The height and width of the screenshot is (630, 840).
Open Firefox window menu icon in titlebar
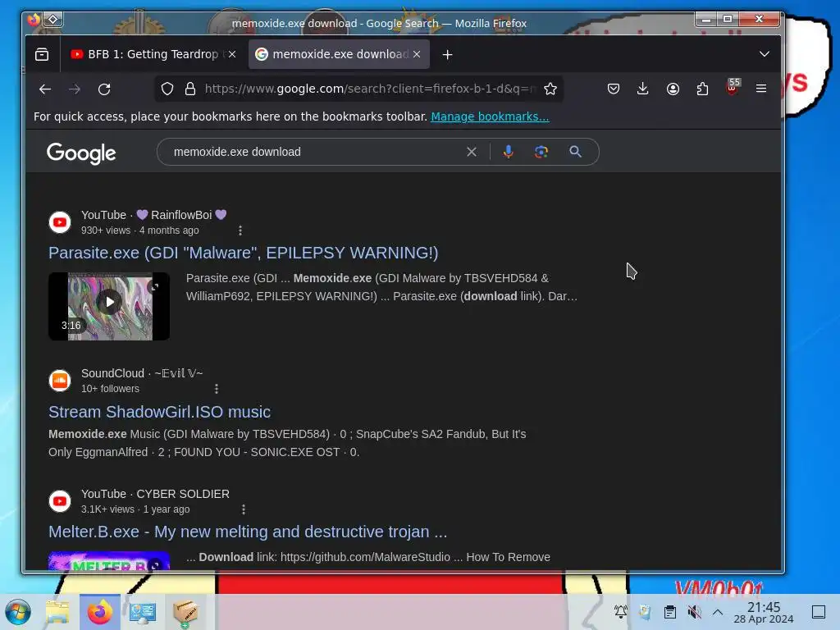pos(33,20)
